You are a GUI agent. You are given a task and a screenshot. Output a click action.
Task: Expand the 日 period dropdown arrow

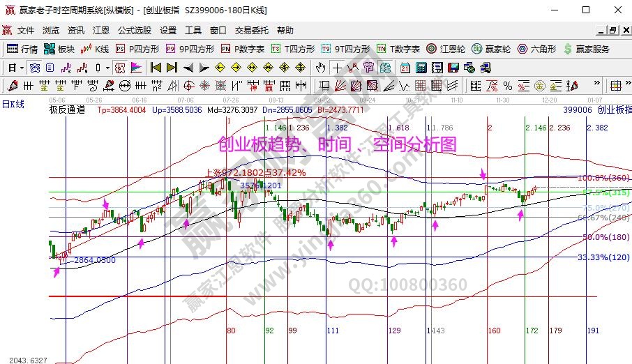22,68
